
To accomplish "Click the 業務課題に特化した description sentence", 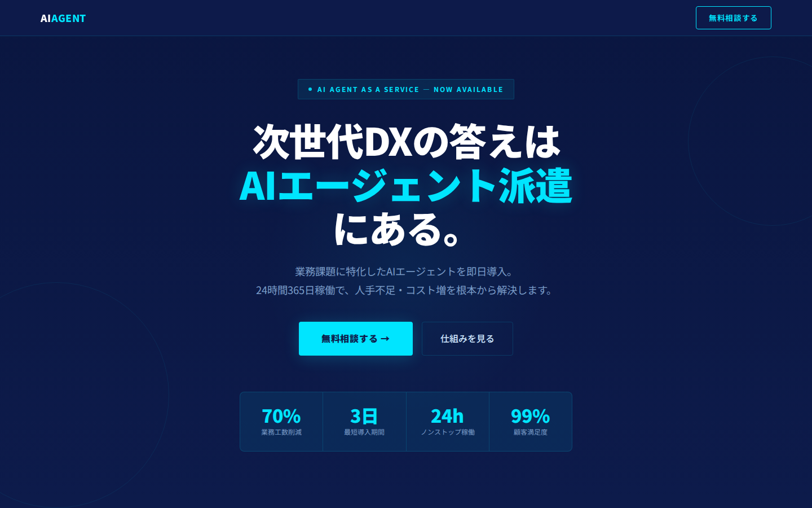I will [406, 271].
